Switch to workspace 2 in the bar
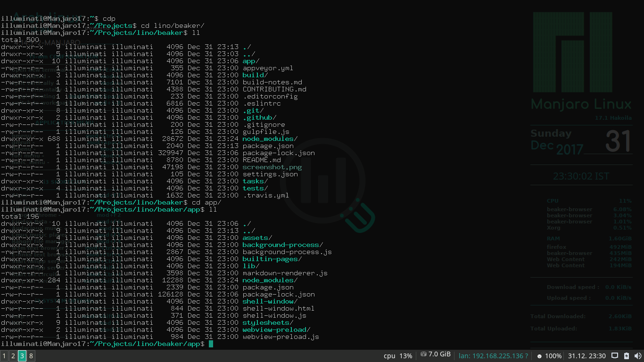 point(13,356)
